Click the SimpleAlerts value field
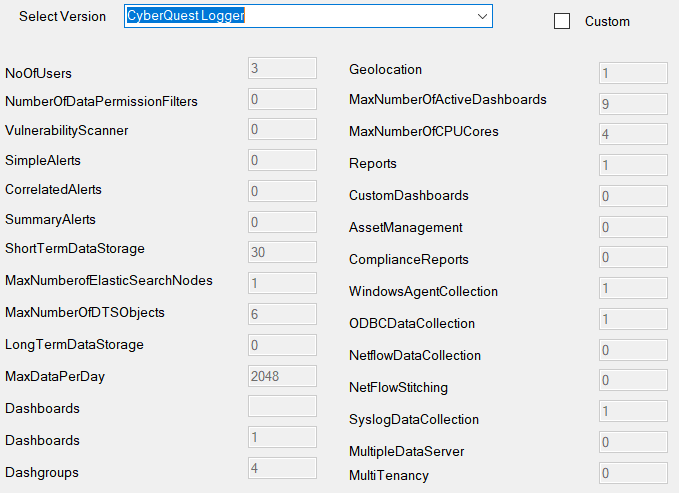The width and height of the screenshot is (679, 493). pos(282,160)
